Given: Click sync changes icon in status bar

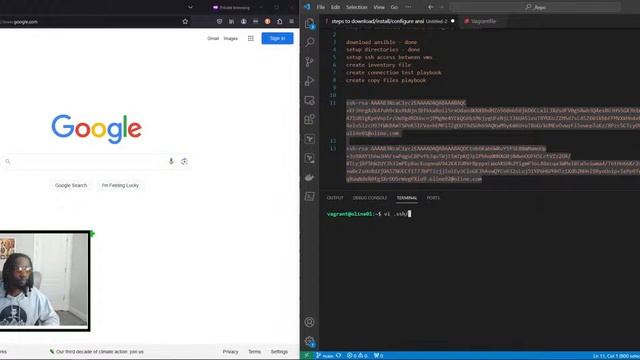Looking at the screenshot, I should click(338, 356).
